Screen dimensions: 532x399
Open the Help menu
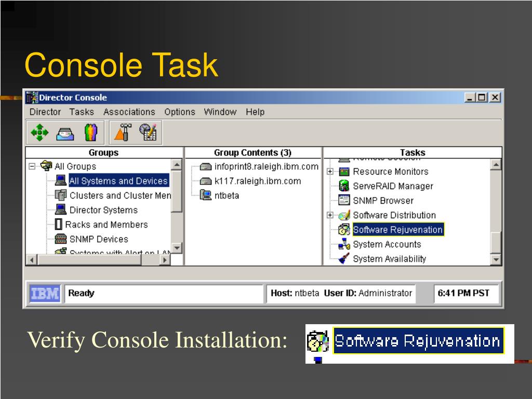[x=255, y=112]
